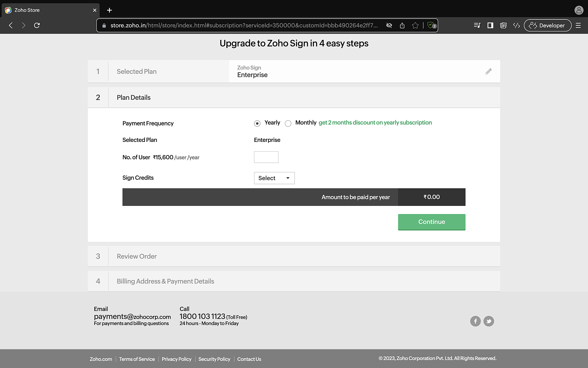Image resolution: width=588 pixels, height=368 pixels.
Task: Open the code developer tools icon
Action: pyautogui.click(x=517, y=25)
